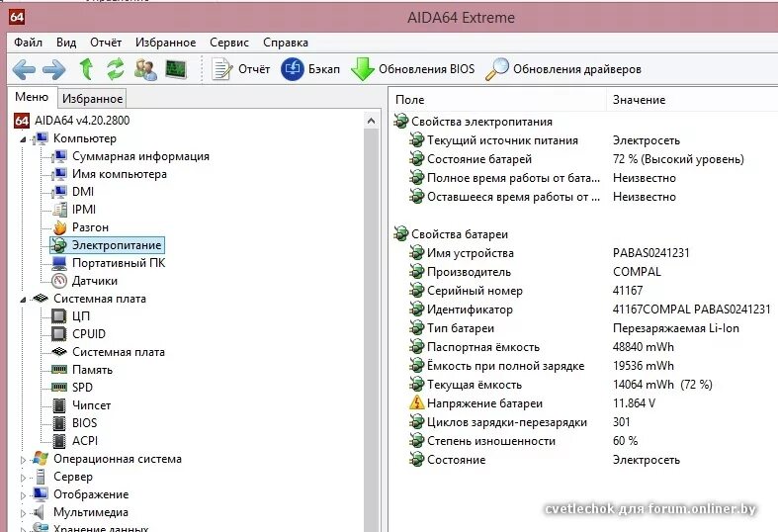Open the users management toolbar icon
Image resolution: width=778 pixels, height=532 pixels.
(x=145, y=69)
